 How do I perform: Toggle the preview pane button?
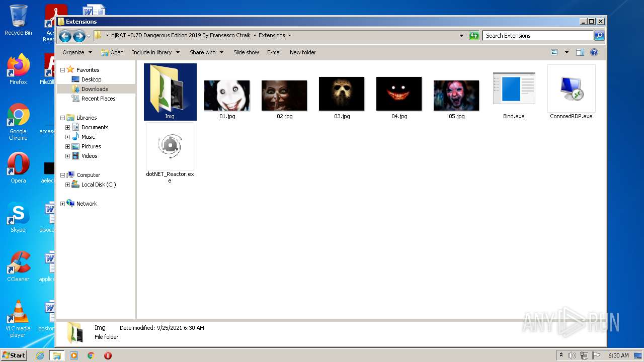(x=580, y=52)
